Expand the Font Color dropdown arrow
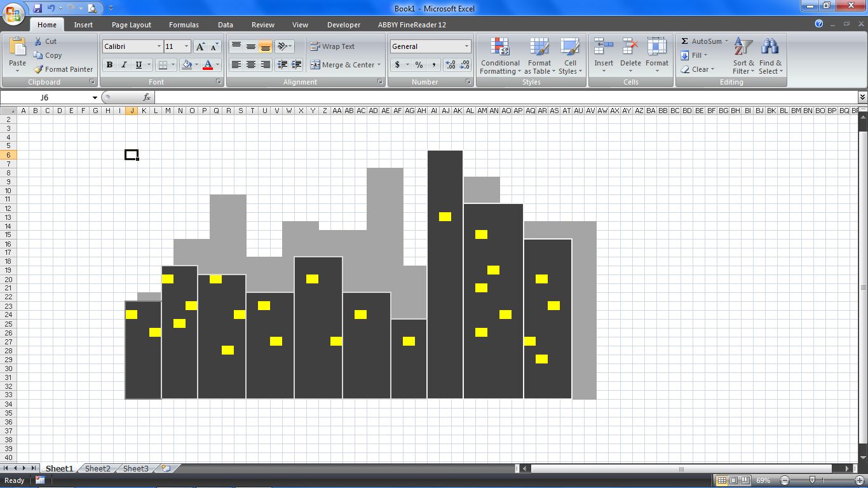The height and width of the screenshot is (488, 868). point(217,65)
